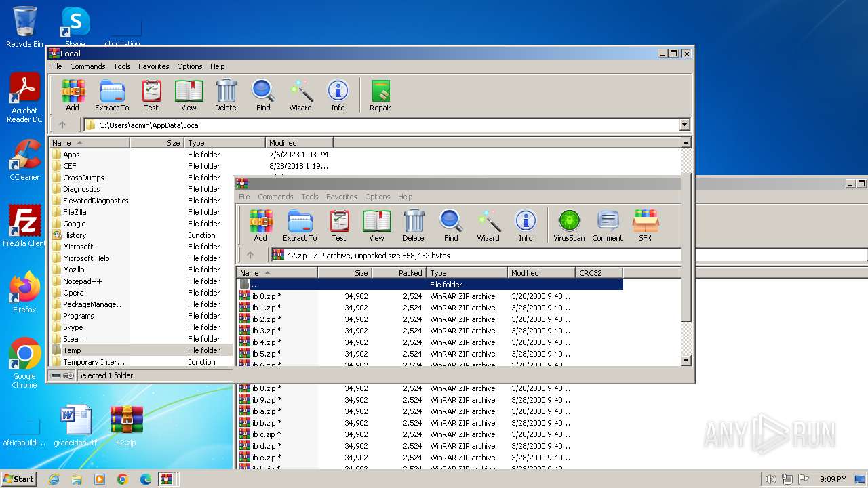The image size is (868, 488).
Task: Click Comment icon in 42.zip window
Action: 608,226
